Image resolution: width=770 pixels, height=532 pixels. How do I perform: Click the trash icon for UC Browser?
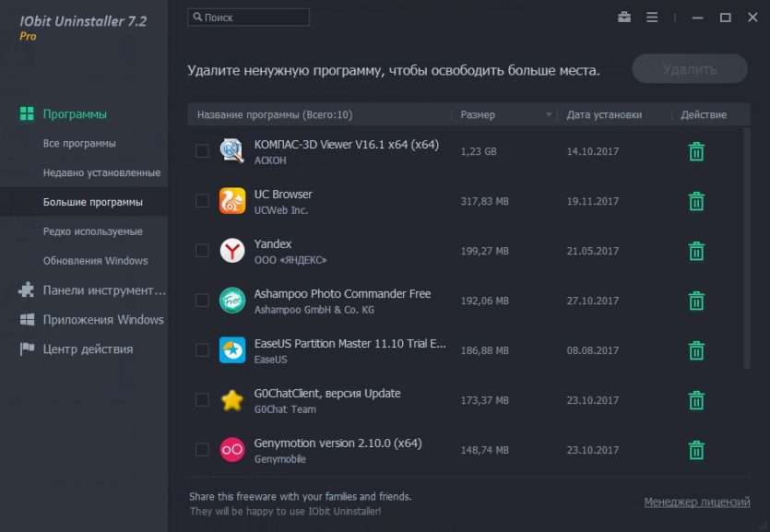pyautogui.click(x=696, y=201)
